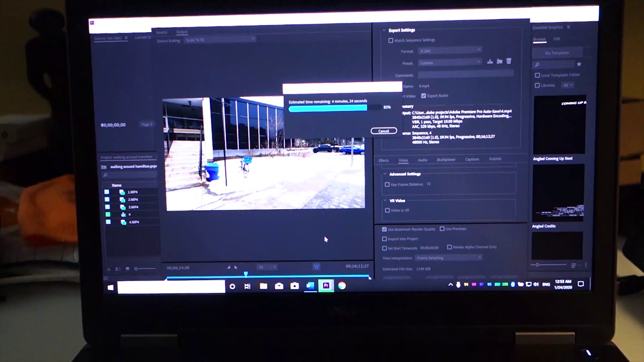The image size is (644, 362).
Task: Enable the Use Previews checkbox
Action: (442, 229)
